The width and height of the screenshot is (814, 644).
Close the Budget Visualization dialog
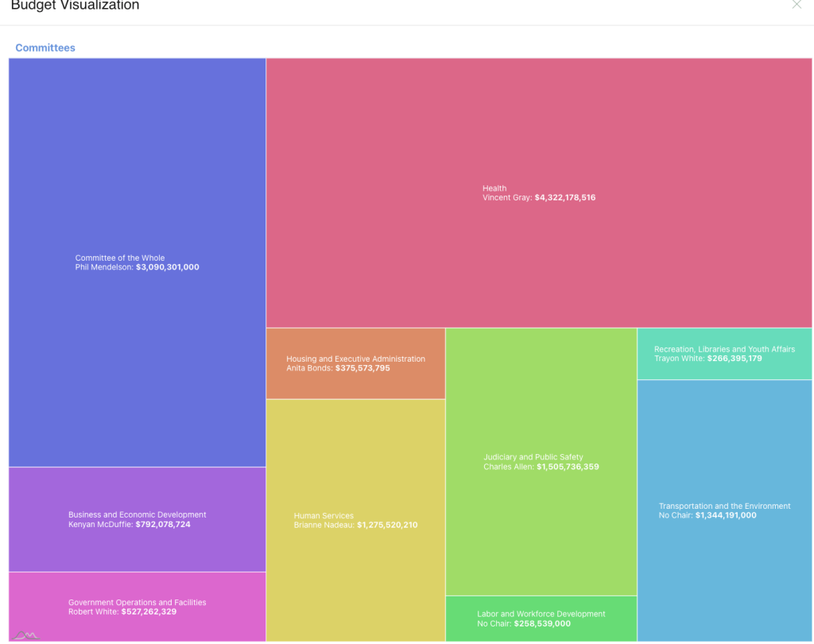pyautogui.click(x=797, y=5)
